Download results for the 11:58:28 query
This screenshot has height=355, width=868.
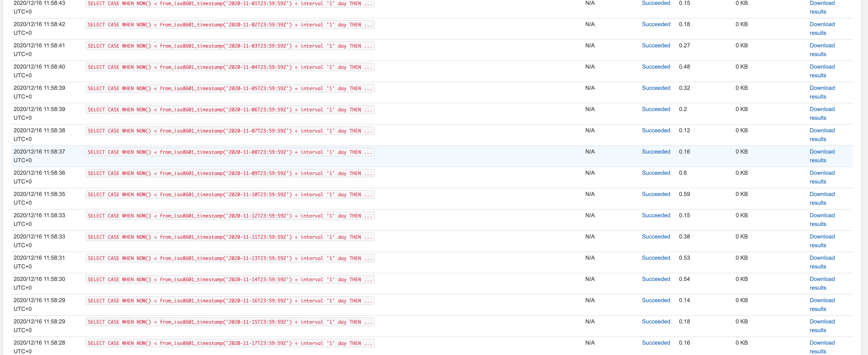coord(822,347)
